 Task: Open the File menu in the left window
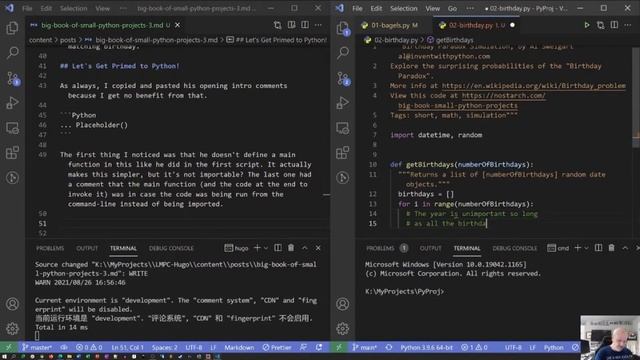click(27, 8)
